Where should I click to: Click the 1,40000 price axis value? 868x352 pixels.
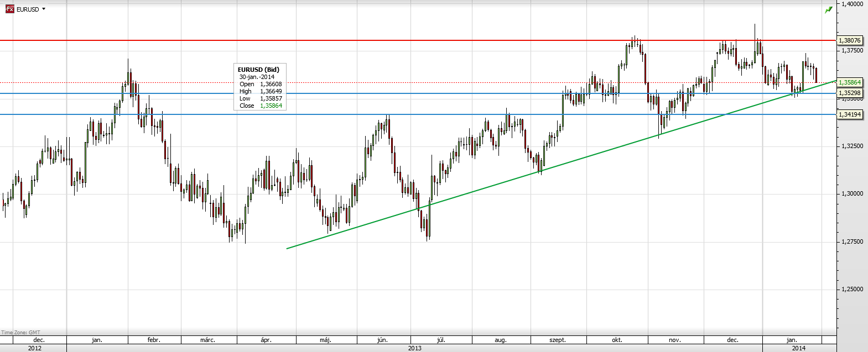851,3
